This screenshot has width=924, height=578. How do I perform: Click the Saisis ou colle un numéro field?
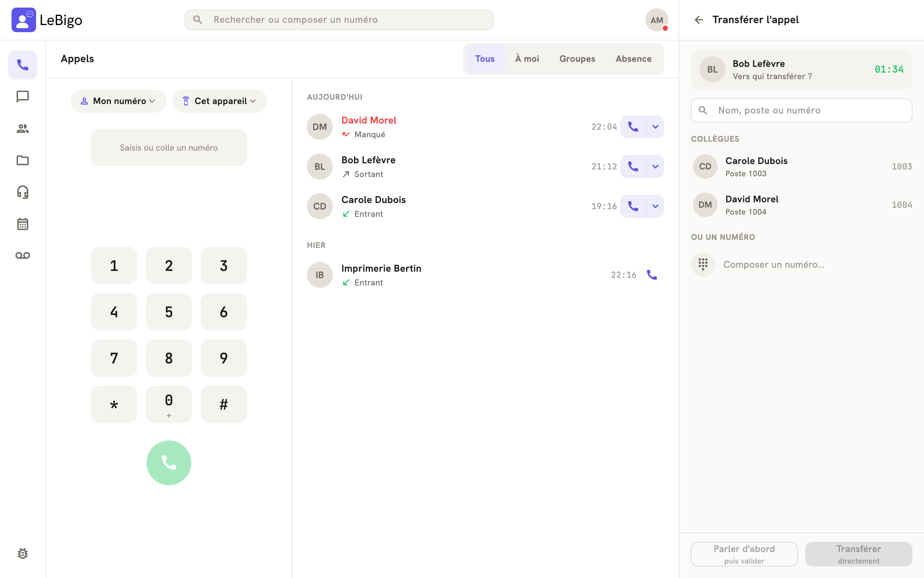click(x=169, y=147)
